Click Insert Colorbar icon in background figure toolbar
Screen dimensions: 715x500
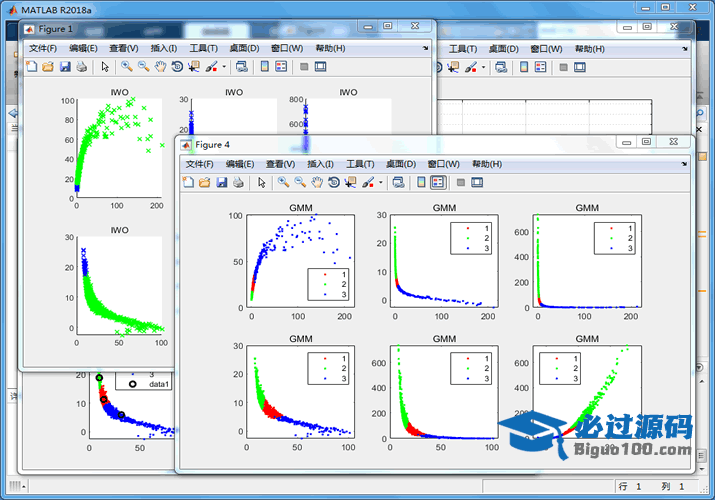tap(524, 67)
